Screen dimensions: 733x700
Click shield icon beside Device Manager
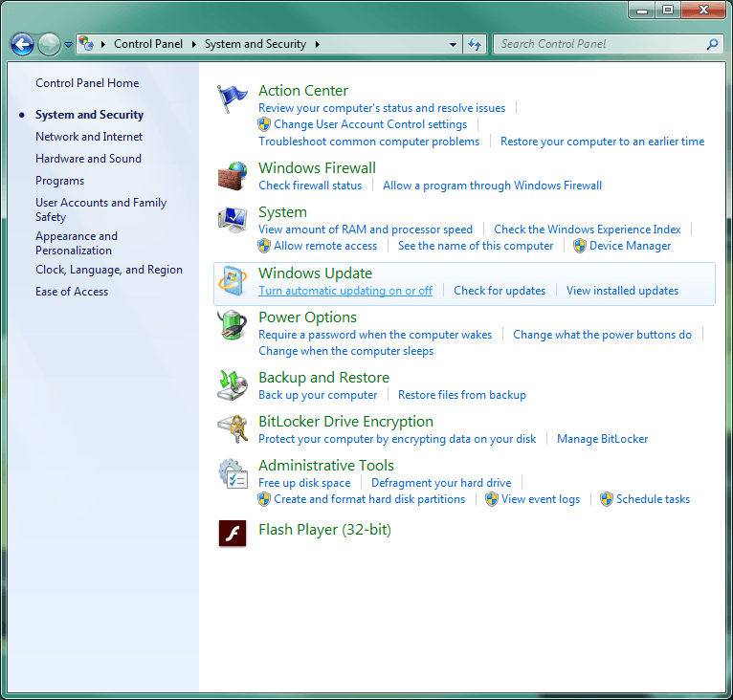pos(580,246)
